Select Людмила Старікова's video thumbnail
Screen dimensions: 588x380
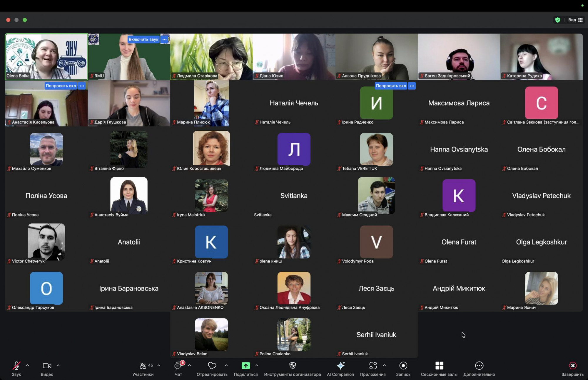[211, 57]
